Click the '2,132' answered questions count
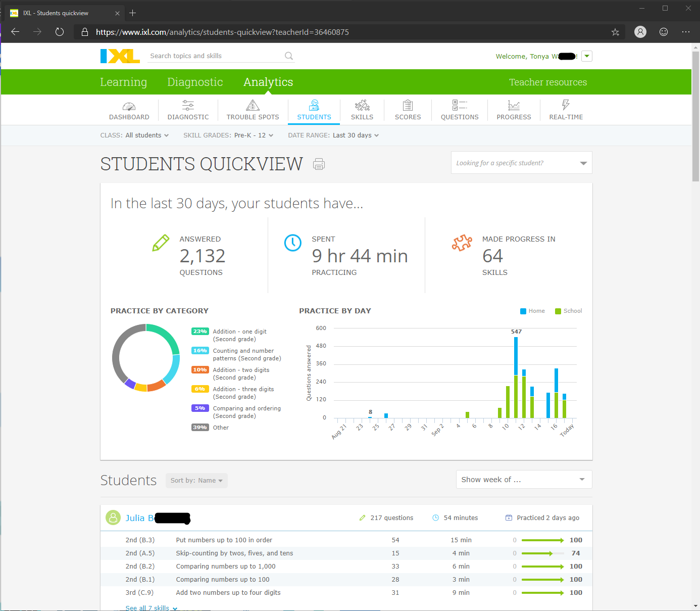Viewport: 700px width, 611px height. point(203,256)
